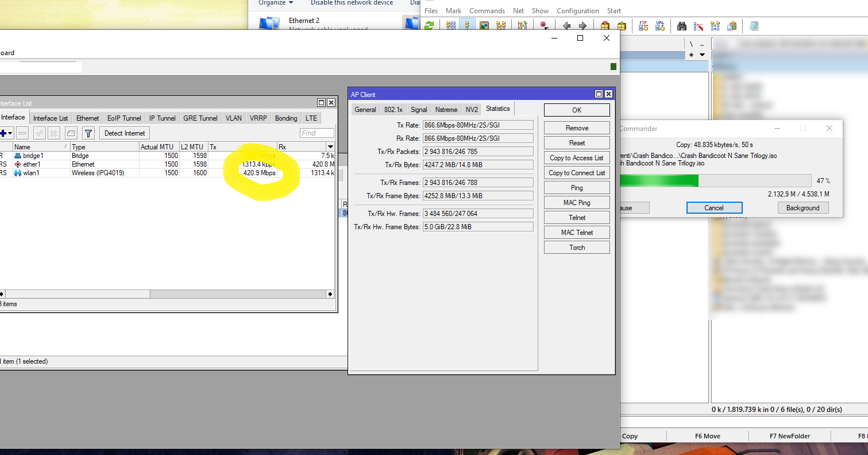This screenshot has height=455, width=868.
Task: Click the MAC Ping button in AP Client
Action: click(577, 203)
